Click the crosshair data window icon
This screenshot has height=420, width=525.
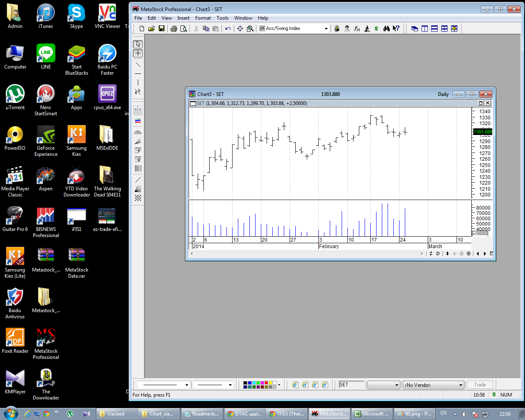240,29
